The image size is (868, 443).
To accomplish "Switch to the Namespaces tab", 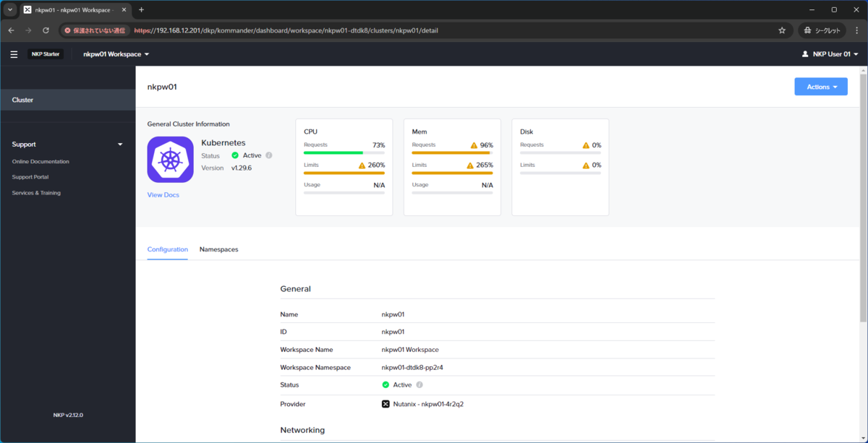I will tap(218, 249).
